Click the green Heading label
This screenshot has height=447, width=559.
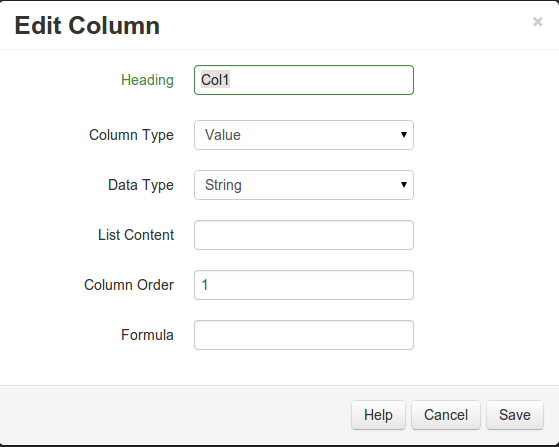(147, 80)
